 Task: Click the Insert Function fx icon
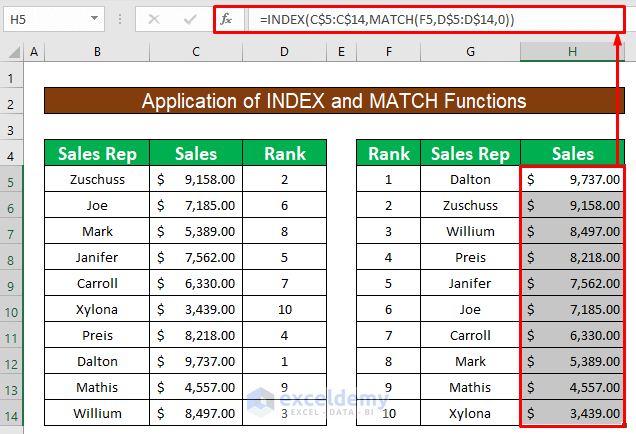[x=226, y=19]
